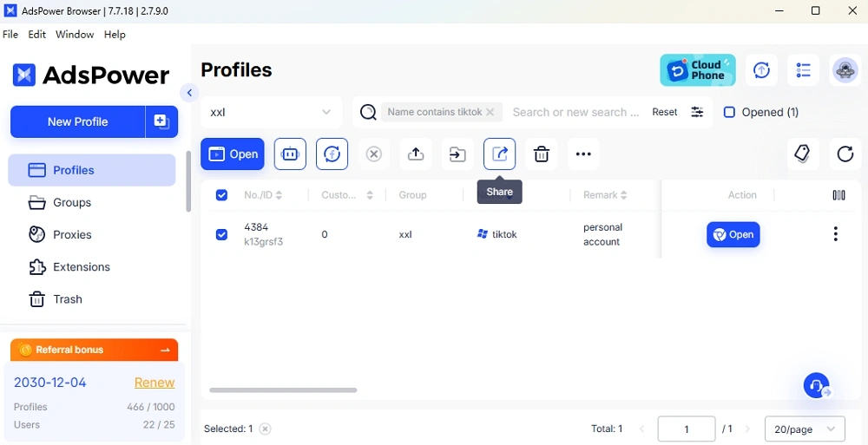Click the horizontal table scrollbar
868x445 pixels.
[x=283, y=390]
